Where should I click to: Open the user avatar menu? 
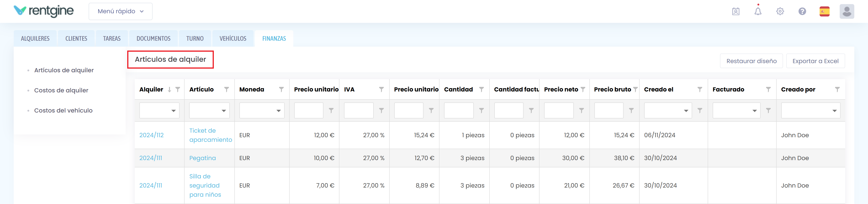tap(847, 11)
